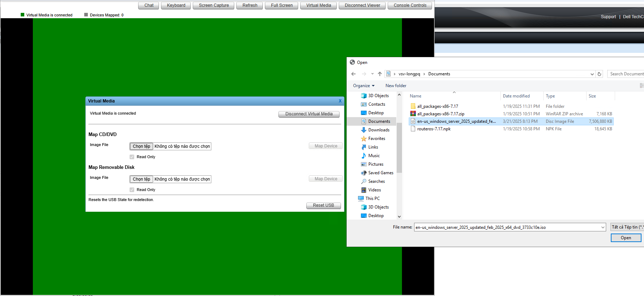Click Chọn tệp for CD/DVD image file

(x=141, y=146)
